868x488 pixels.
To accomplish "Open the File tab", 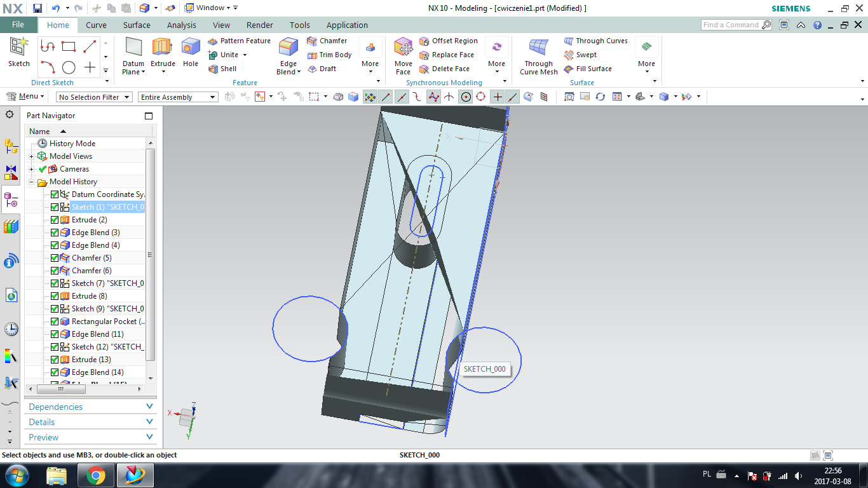I will (18, 25).
